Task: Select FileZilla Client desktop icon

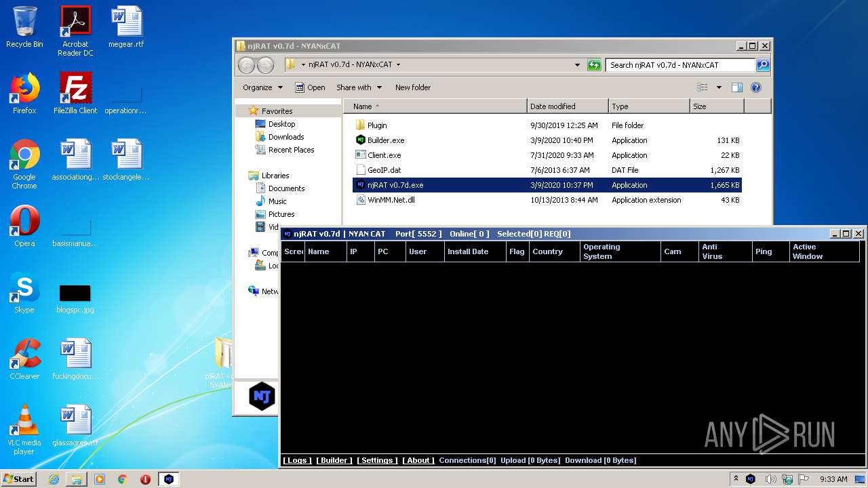Action: point(75,93)
